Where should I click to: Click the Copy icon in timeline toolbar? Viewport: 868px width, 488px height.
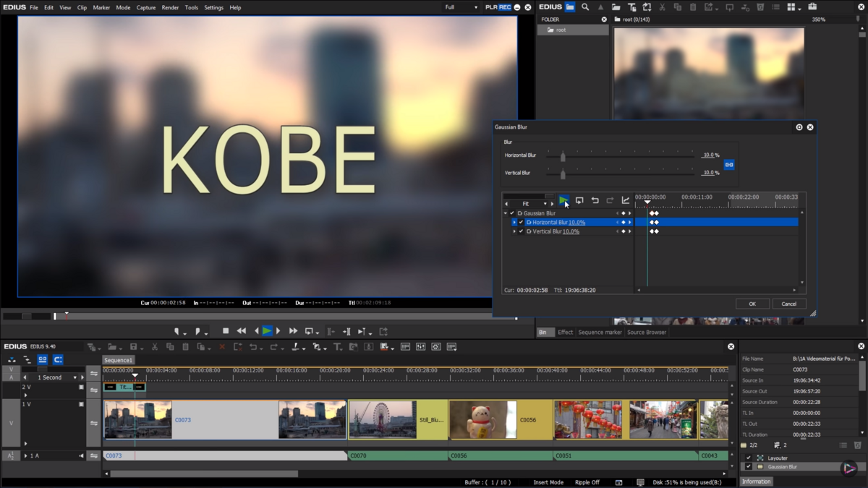(x=170, y=347)
